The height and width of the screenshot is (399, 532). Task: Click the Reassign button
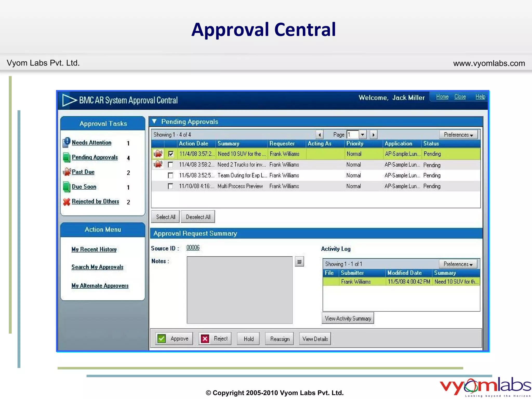pos(280,339)
